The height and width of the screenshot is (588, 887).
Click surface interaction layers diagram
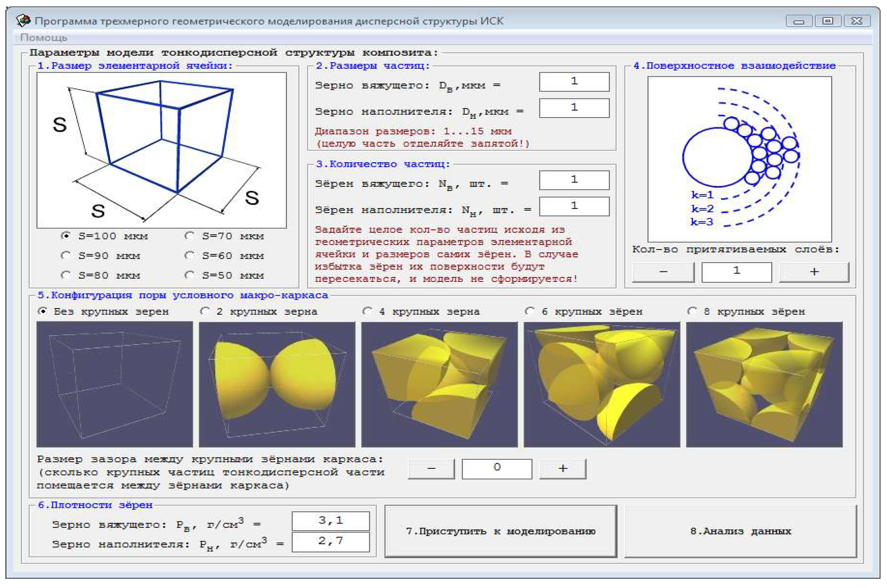pos(740,159)
